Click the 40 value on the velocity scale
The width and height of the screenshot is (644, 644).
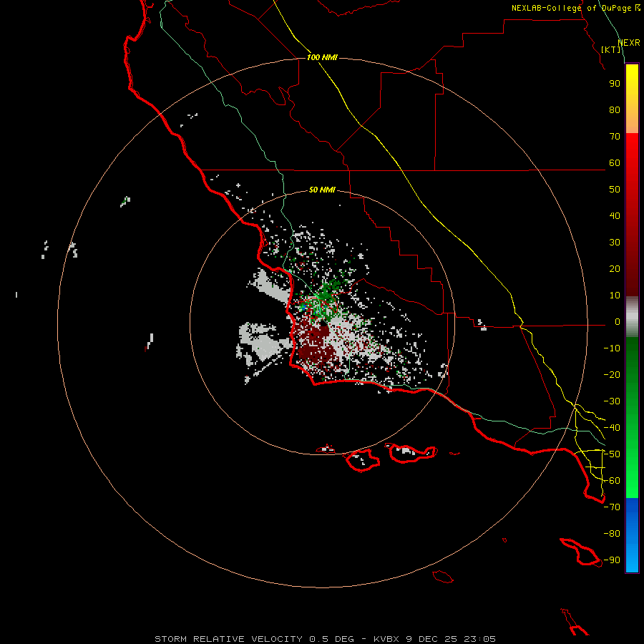point(615,216)
